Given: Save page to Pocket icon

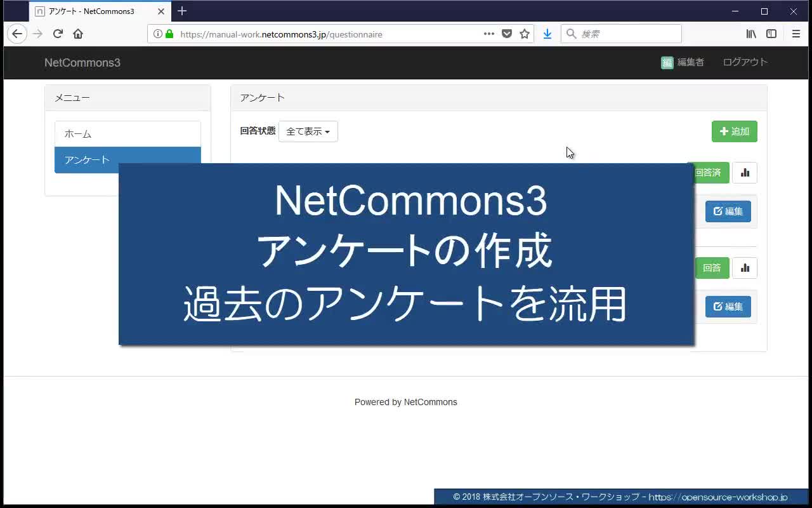Looking at the screenshot, I should pyautogui.click(x=507, y=34).
